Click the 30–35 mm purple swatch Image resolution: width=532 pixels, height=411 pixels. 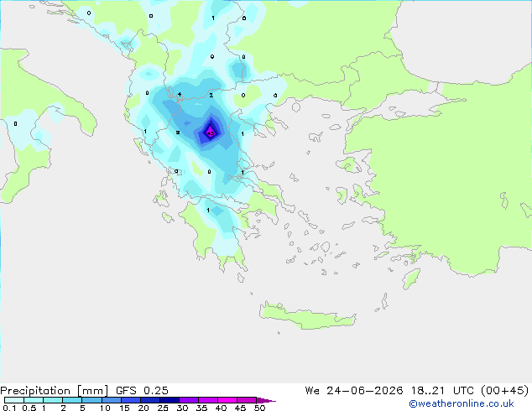(188, 400)
